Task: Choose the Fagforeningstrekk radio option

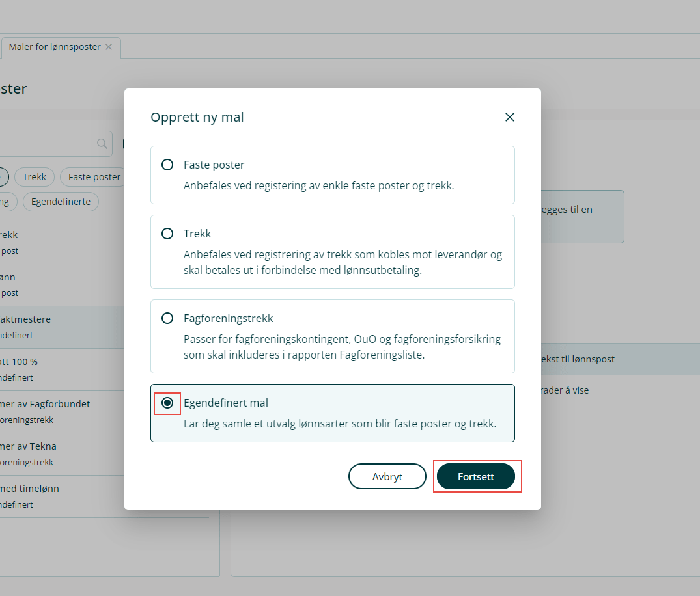Action: [x=167, y=318]
